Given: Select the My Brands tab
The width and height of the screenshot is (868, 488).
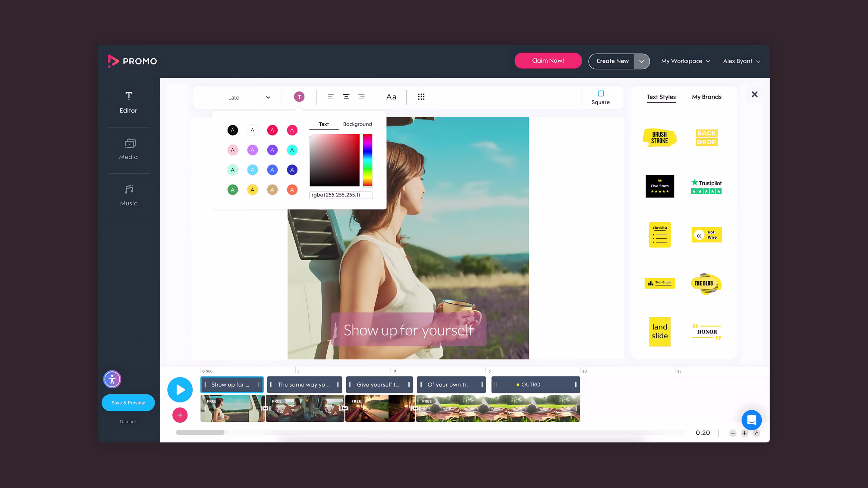Looking at the screenshot, I should pos(706,97).
